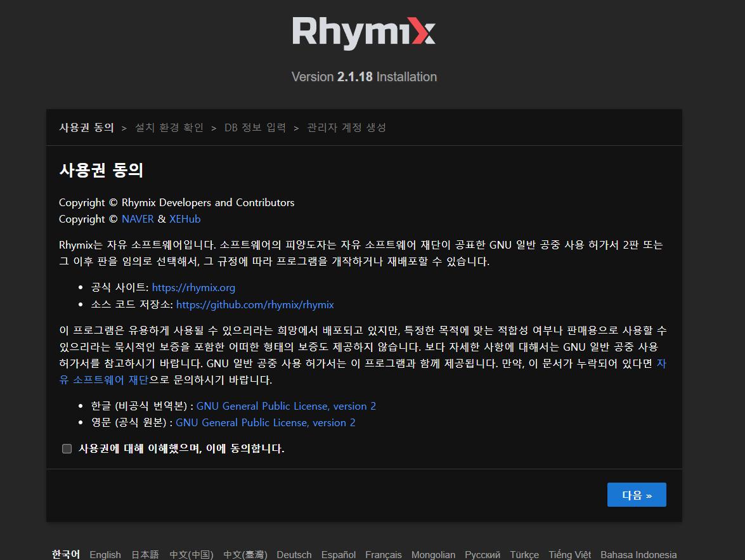Open the XEHub copyright link
This screenshot has width=745, height=560.
[185, 219]
